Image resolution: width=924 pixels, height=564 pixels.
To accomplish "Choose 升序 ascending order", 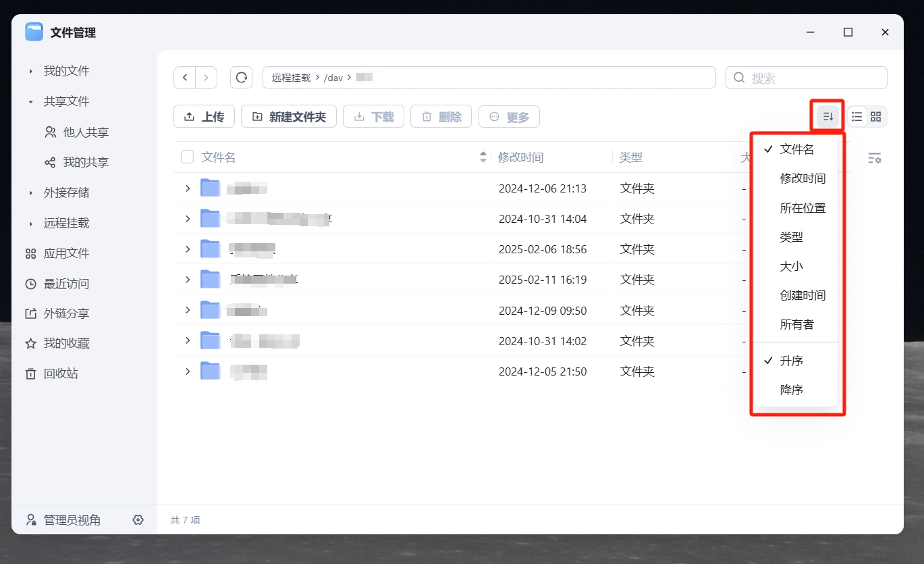I will [796, 361].
